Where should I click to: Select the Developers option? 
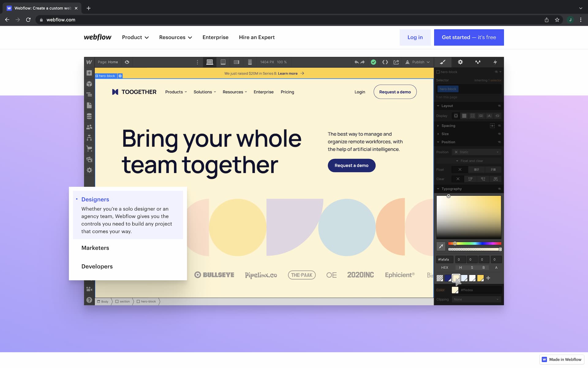[x=97, y=266]
